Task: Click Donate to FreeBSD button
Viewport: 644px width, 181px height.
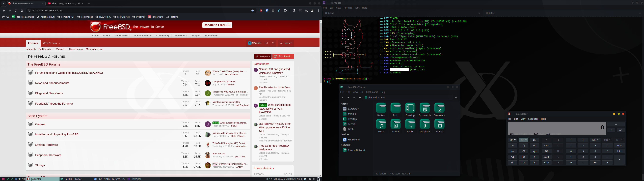Action: pos(217,25)
